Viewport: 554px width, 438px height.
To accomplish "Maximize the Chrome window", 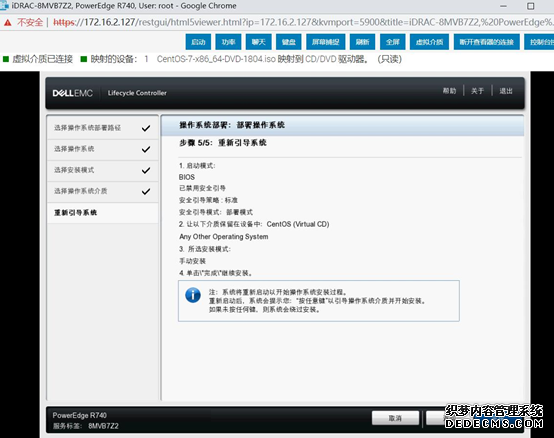I will click(x=530, y=6).
